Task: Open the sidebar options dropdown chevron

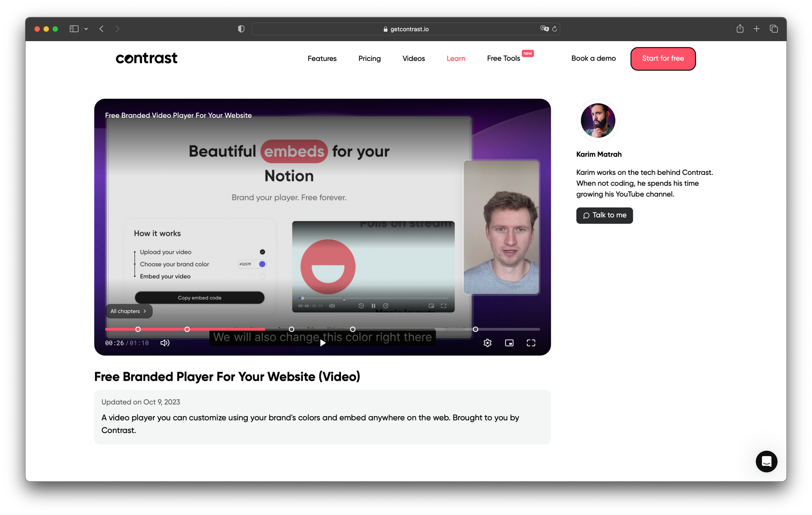Action: 86,29
